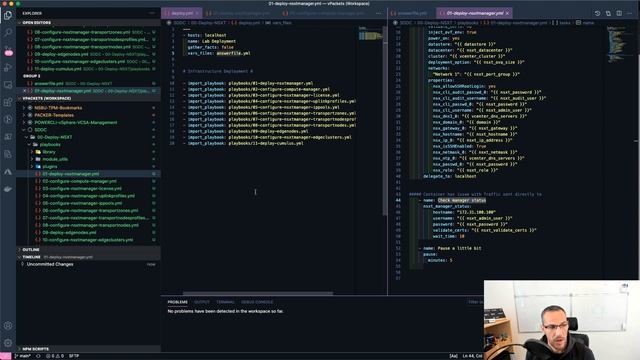Image resolution: width=640 pixels, height=360 pixels.
Task: Click the errors and warnings count in status bar
Action: click(55, 356)
